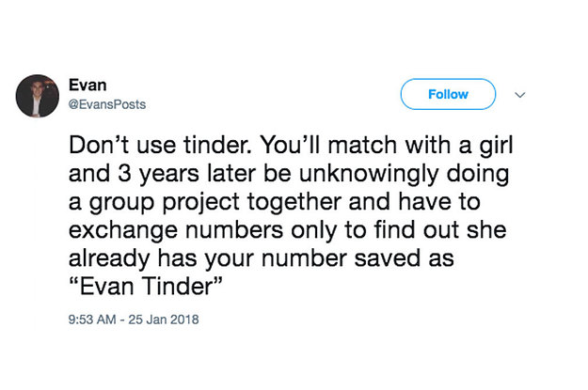Click the word "unknowingly" in the tweet
Image resolution: width=588 pixels, height=390 pixels.
point(369,175)
